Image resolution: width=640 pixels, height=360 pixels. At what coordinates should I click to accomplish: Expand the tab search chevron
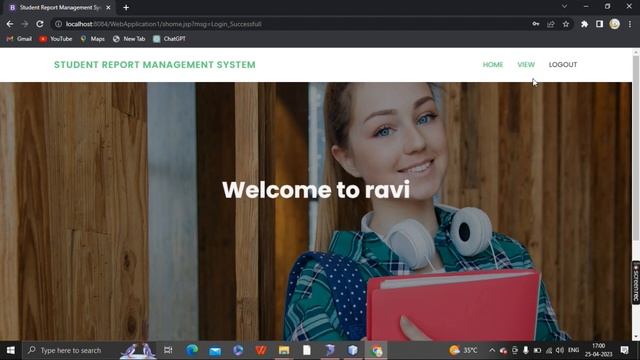[564, 7]
